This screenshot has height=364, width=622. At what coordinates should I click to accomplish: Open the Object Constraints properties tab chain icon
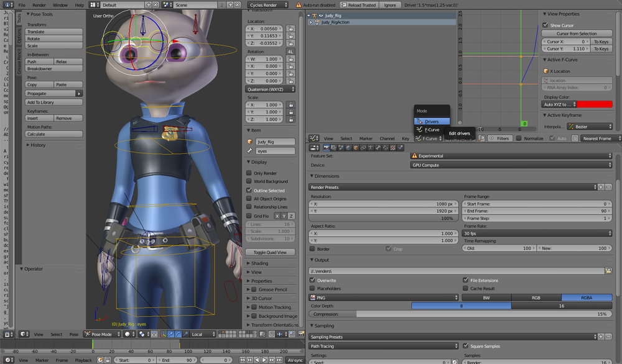point(363,148)
